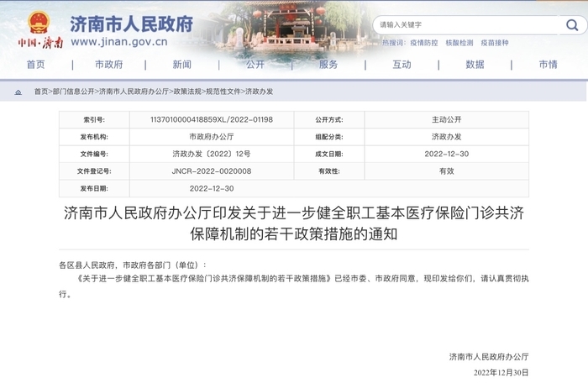Open the 市情 navigation menu item
588x383 pixels.
549,65
